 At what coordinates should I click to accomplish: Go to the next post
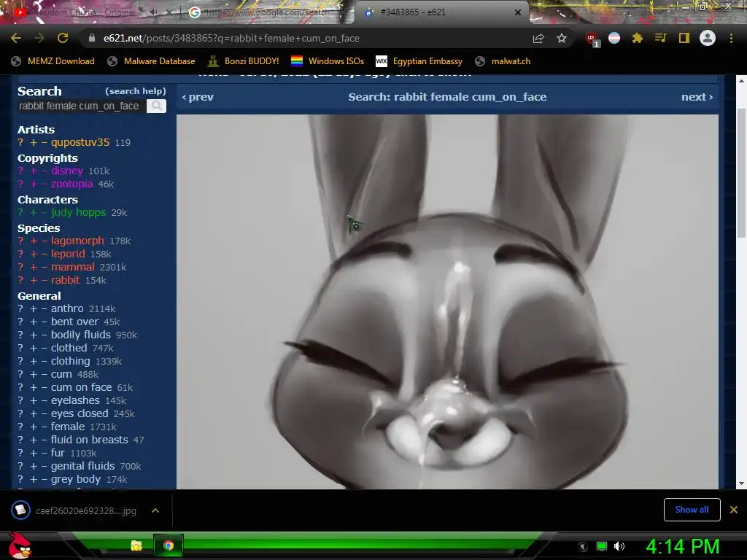click(697, 97)
